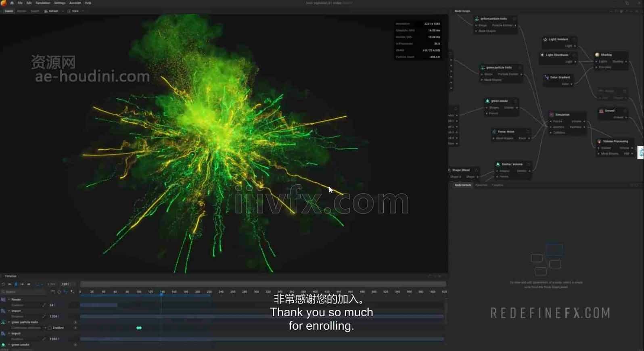Select the green keyframe on the Enabled track
This screenshot has width=644, height=351.
coord(139,328)
